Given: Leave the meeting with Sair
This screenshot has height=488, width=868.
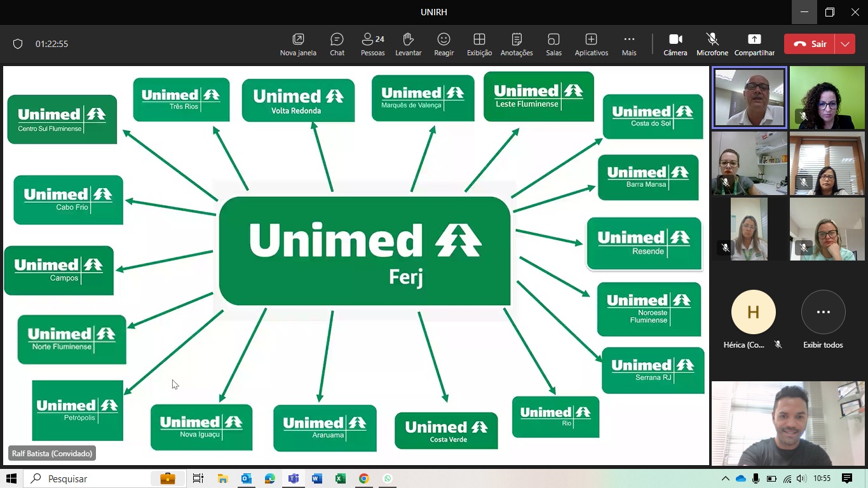Looking at the screenshot, I should coord(811,44).
